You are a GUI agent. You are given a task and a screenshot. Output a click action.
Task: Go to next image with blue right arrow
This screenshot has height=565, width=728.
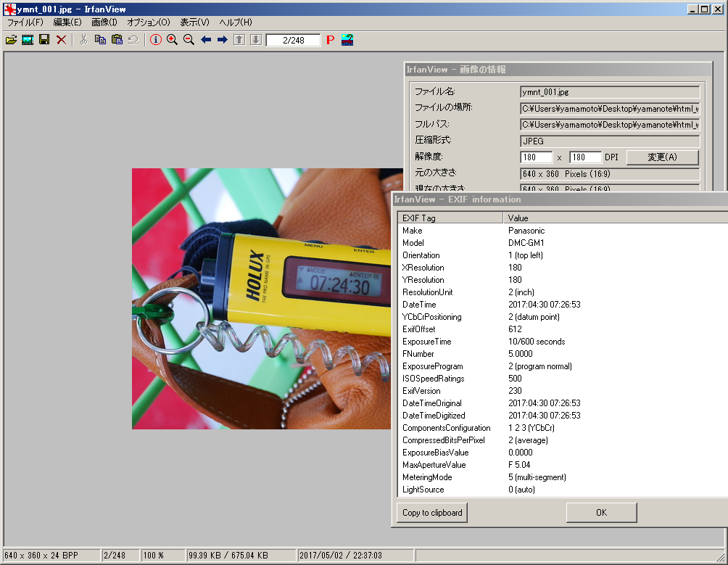(223, 40)
